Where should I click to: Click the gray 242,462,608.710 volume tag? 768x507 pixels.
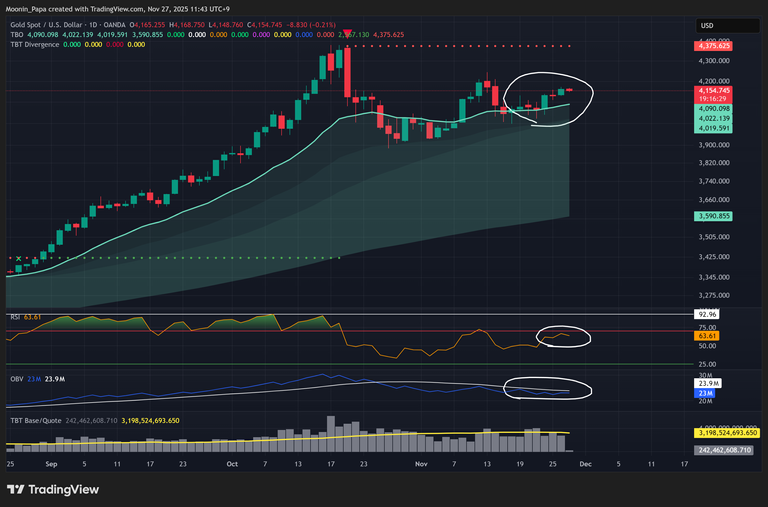727,451
